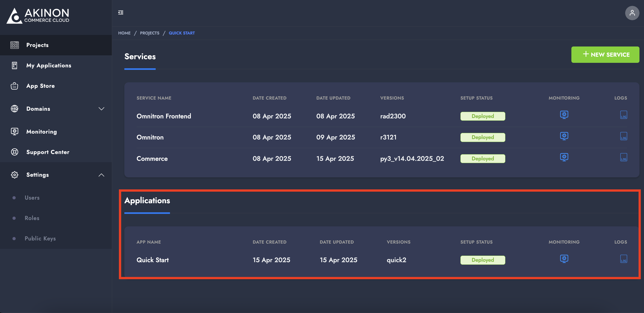Viewport: 644px width, 313px height.
Task: Navigate to Projects breadcrumb link
Action: tap(150, 33)
